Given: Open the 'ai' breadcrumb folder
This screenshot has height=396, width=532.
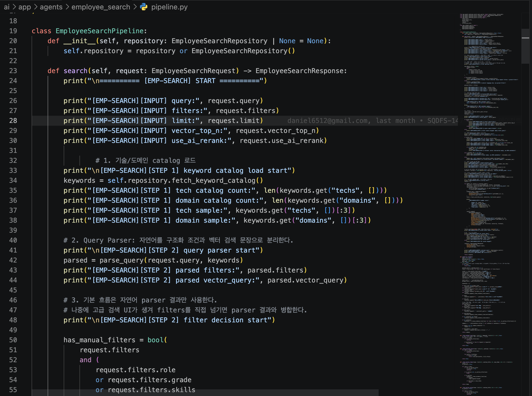Looking at the screenshot, I should point(7,7).
